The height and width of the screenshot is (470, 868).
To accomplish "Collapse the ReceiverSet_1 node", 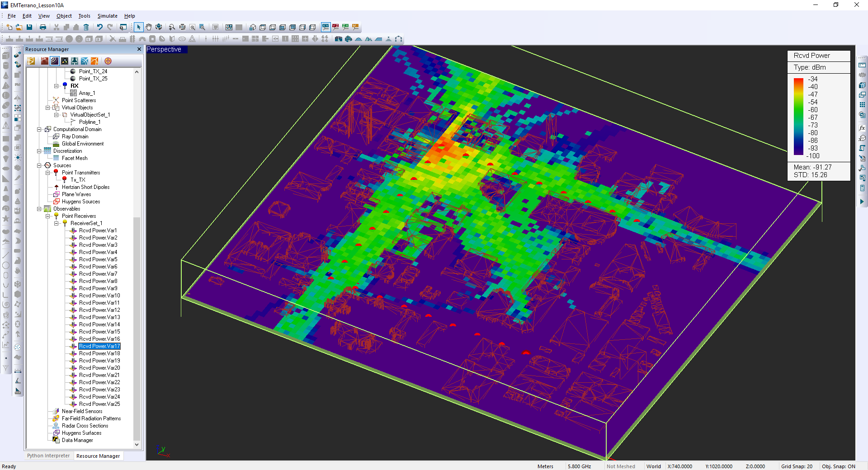I will (x=57, y=223).
